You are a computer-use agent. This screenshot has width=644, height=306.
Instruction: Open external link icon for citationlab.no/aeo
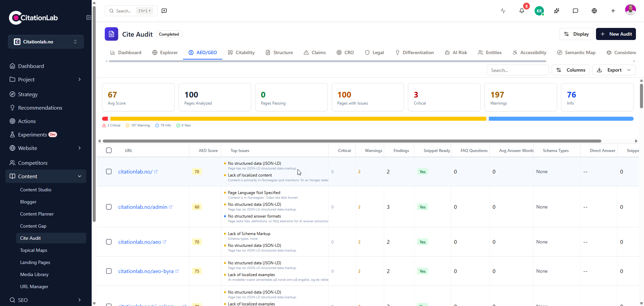point(165,242)
